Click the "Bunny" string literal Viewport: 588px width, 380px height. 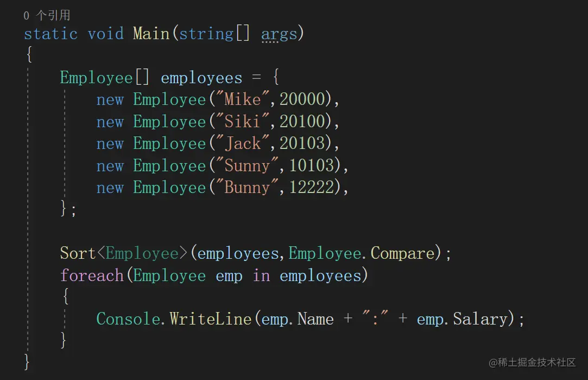(x=246, y=188)
